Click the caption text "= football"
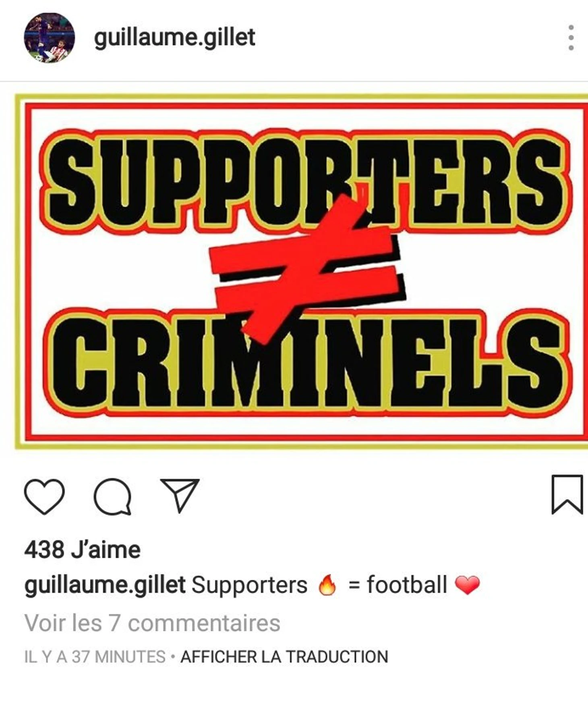 point(398,585)
